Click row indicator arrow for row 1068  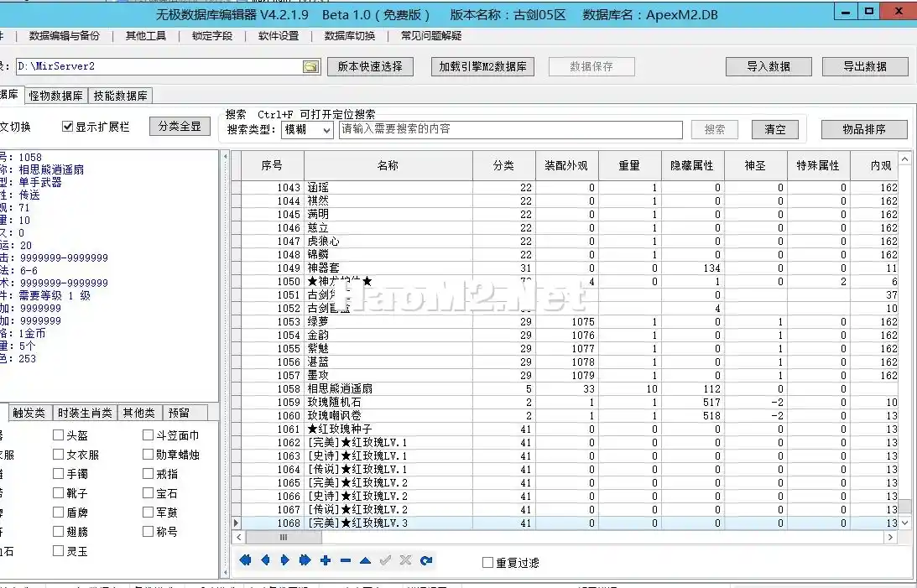tap(236, 523)
